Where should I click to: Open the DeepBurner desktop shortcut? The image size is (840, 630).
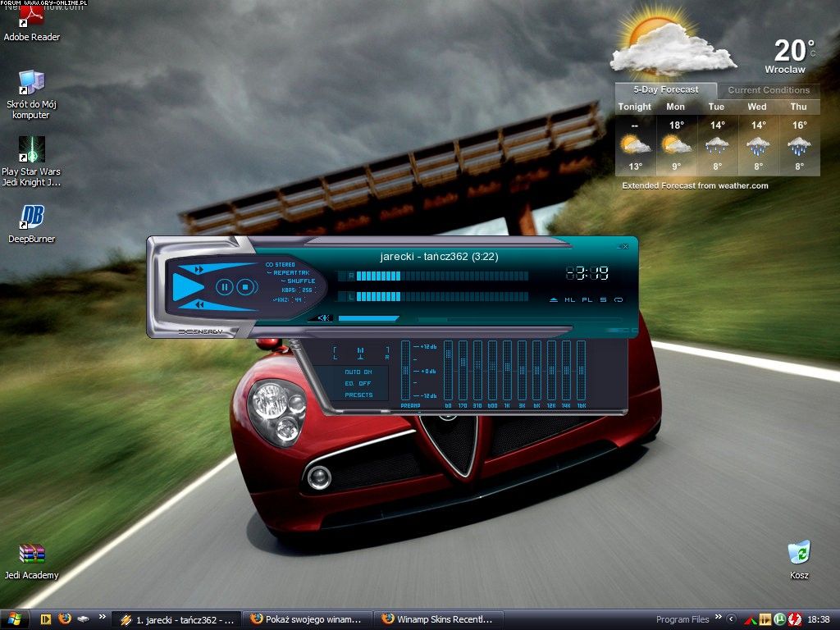(32, 223)
